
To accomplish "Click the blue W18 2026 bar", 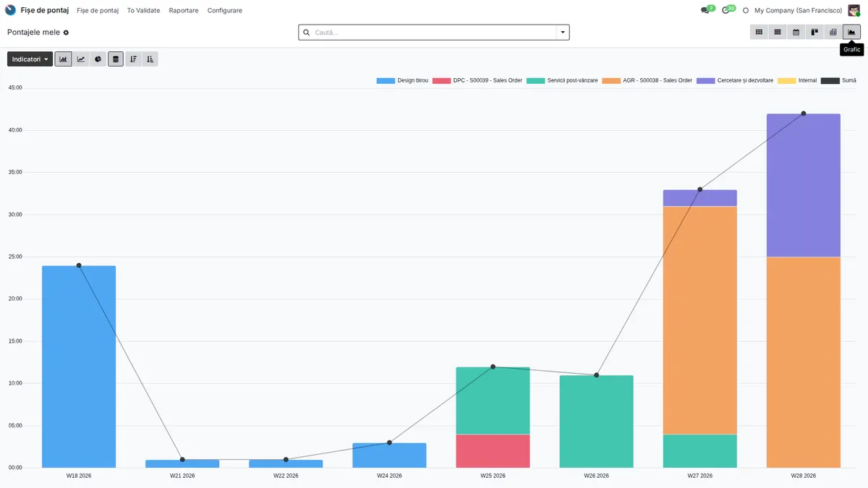I will pos(79,367).
